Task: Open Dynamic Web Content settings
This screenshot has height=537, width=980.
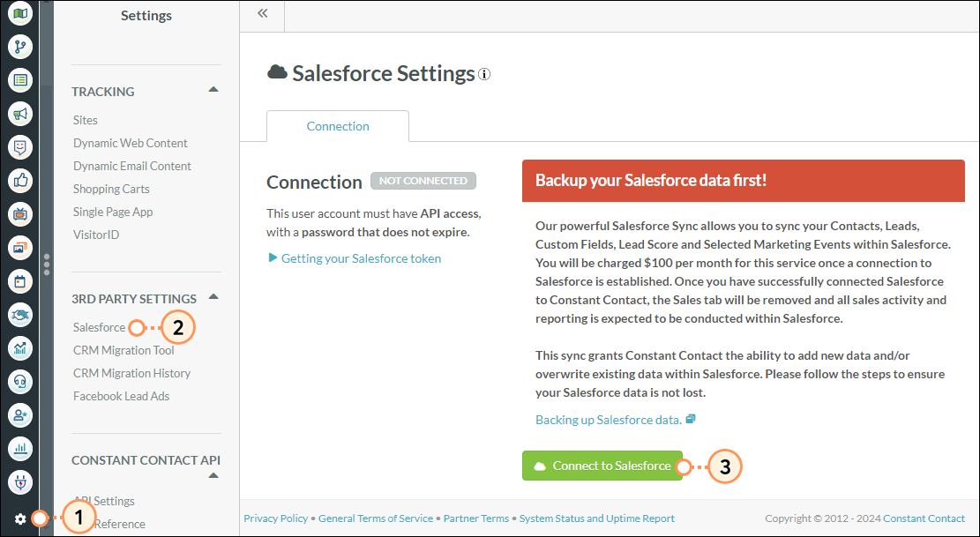Action: point(130,143)
